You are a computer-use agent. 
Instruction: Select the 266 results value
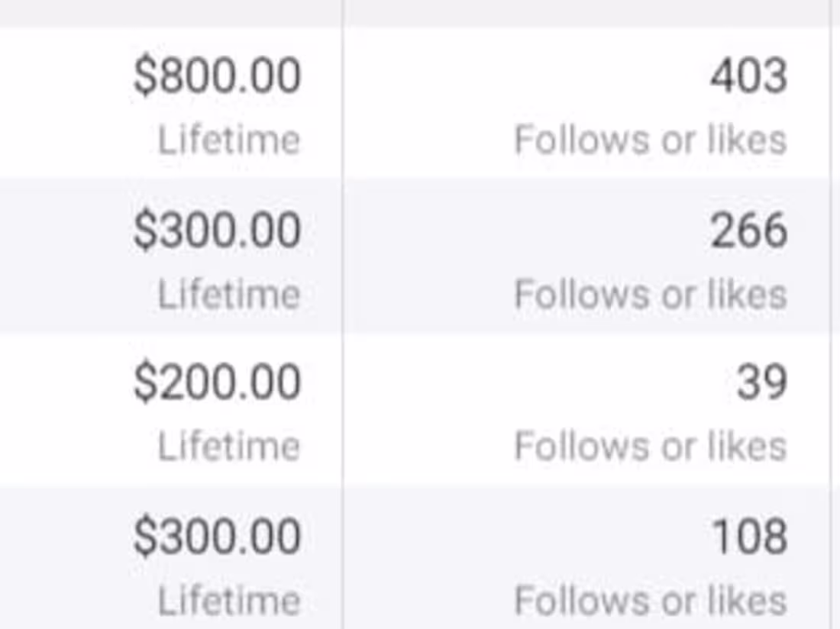pos(748,231)
